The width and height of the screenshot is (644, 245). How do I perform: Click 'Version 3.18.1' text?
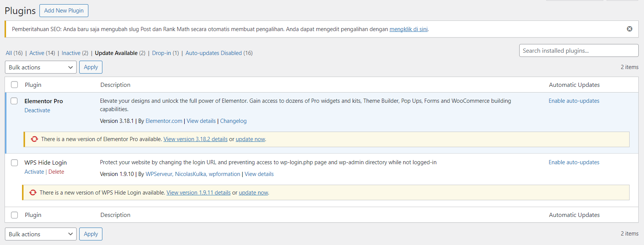coord(117,121)
